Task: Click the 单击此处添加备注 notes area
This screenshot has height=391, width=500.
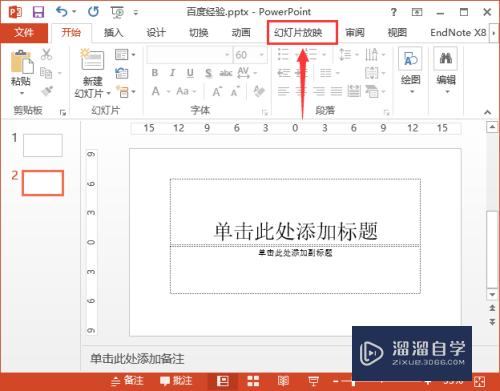Action: pyautogui.click(x=137, y=359)
